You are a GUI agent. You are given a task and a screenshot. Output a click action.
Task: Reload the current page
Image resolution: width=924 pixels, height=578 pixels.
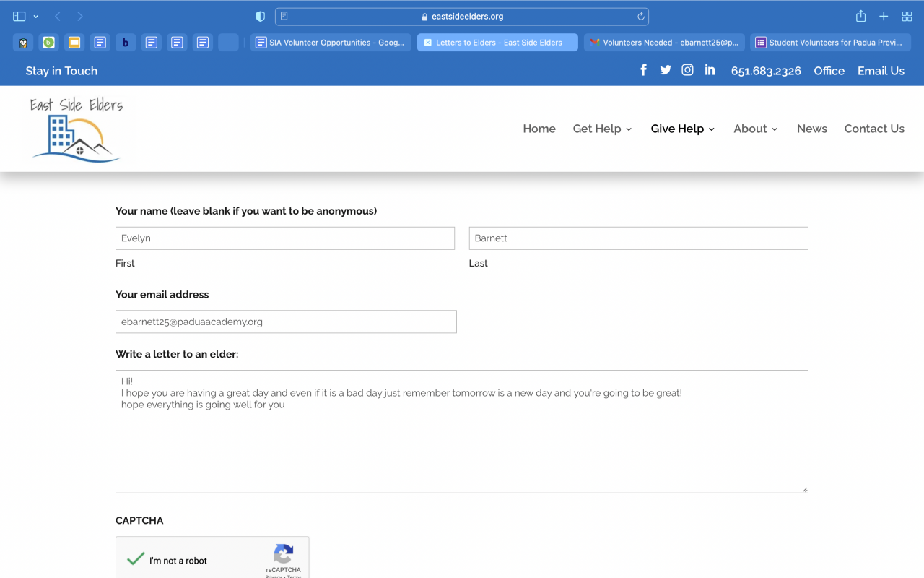640,16
